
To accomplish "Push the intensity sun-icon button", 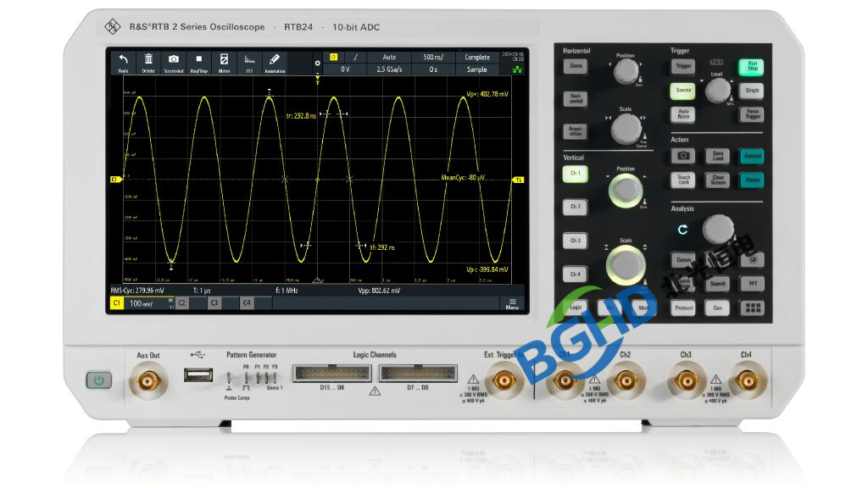I will (753, 259).
